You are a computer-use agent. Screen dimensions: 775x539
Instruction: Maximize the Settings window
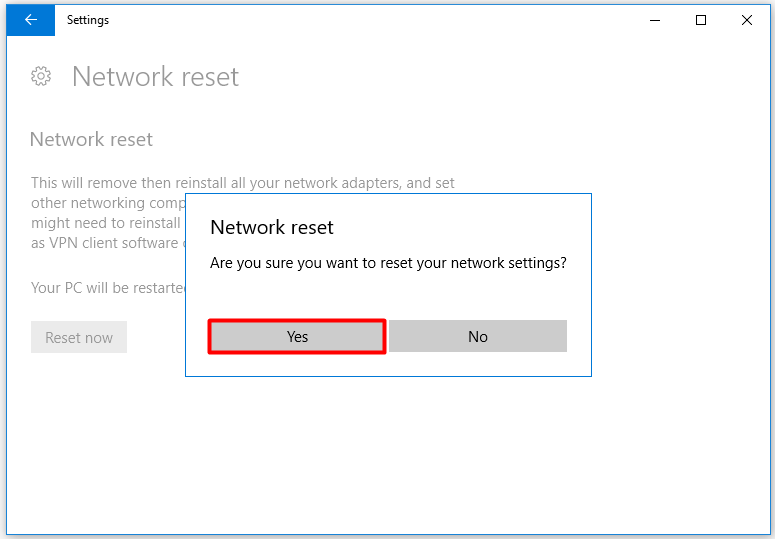pos(701,20)
